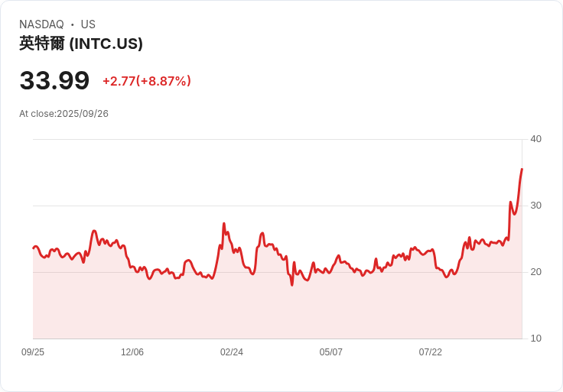Click the 10 value on the y-axis
563x392 pixels.
[535, 339]
